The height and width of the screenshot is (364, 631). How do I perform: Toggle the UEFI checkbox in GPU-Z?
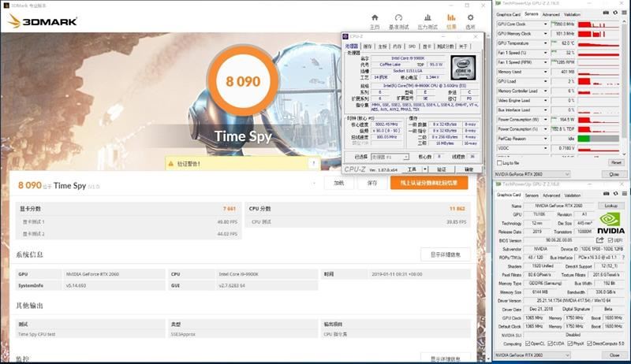coord(610,240)
